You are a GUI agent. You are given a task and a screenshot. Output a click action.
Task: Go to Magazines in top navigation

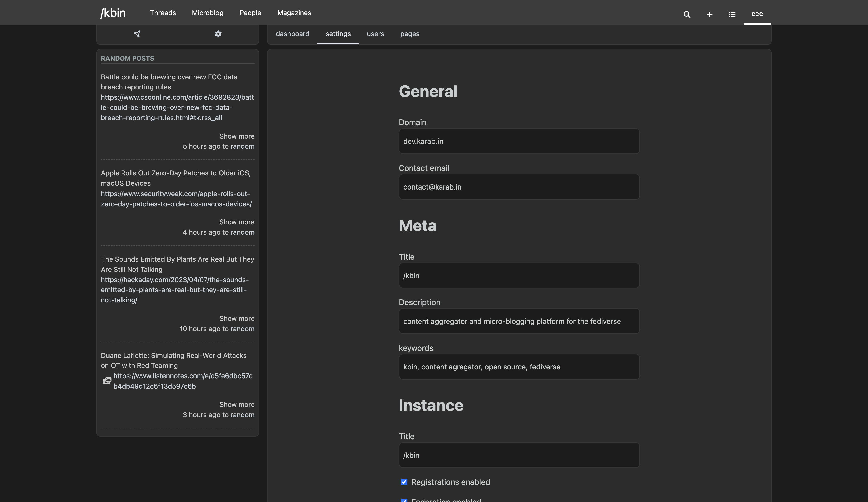point(294,13)
